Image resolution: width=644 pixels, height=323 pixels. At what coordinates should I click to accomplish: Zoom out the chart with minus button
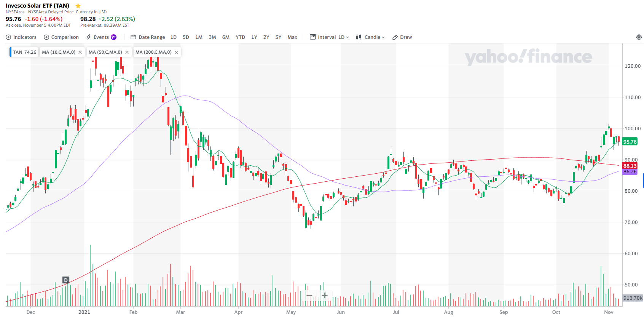click(x=309, y=296)
